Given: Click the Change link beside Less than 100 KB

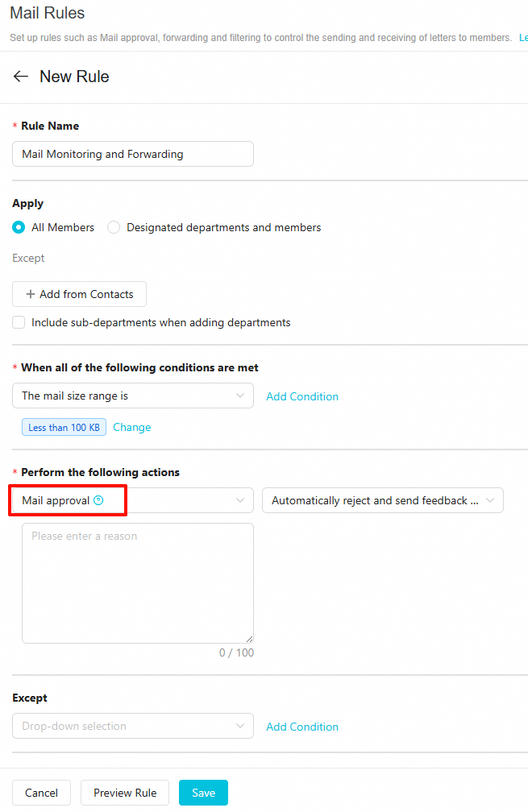Looking at the screenshot, I should pos(131,427).
